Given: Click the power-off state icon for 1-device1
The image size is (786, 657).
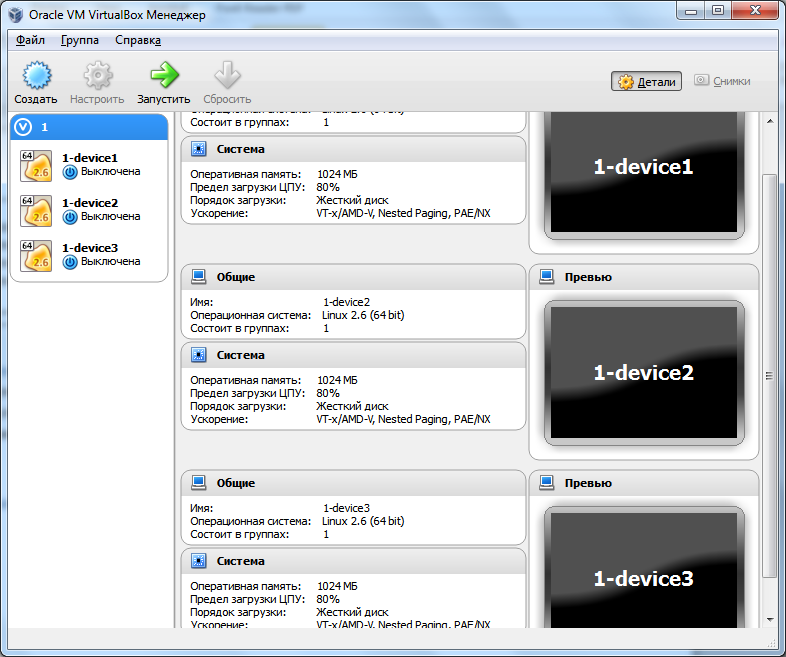Looking at the screenshot, I should tap(70, 172).
